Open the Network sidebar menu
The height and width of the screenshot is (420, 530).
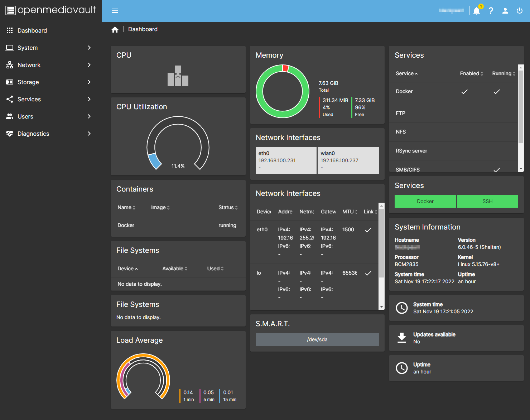click(x=29, y=65)
